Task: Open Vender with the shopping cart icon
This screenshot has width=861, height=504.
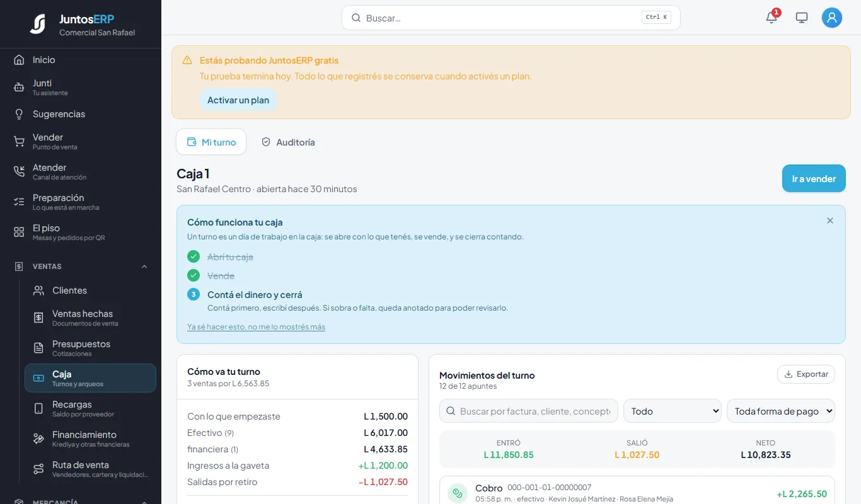Action: click(x=19, y=142)
